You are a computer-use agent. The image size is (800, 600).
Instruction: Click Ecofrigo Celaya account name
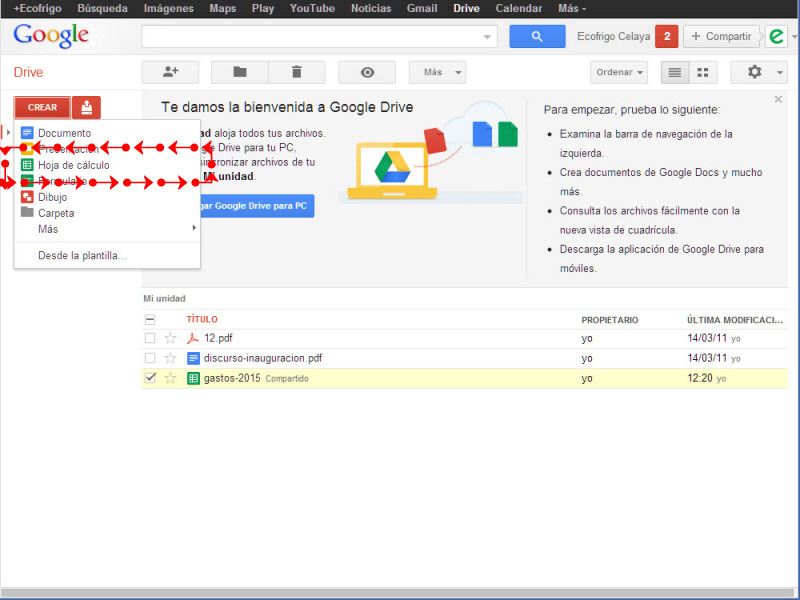pos(613,36)
